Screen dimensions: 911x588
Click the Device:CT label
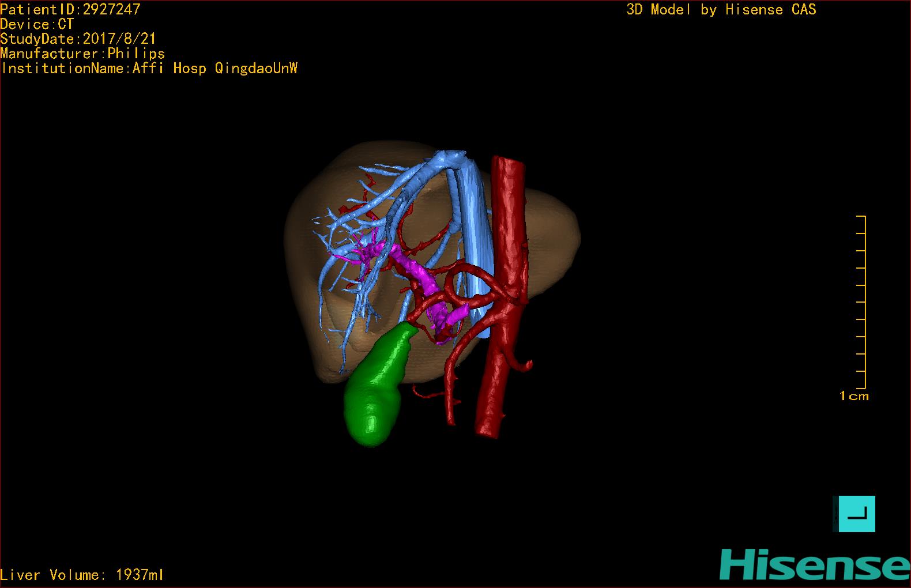[x=37, y=24]
